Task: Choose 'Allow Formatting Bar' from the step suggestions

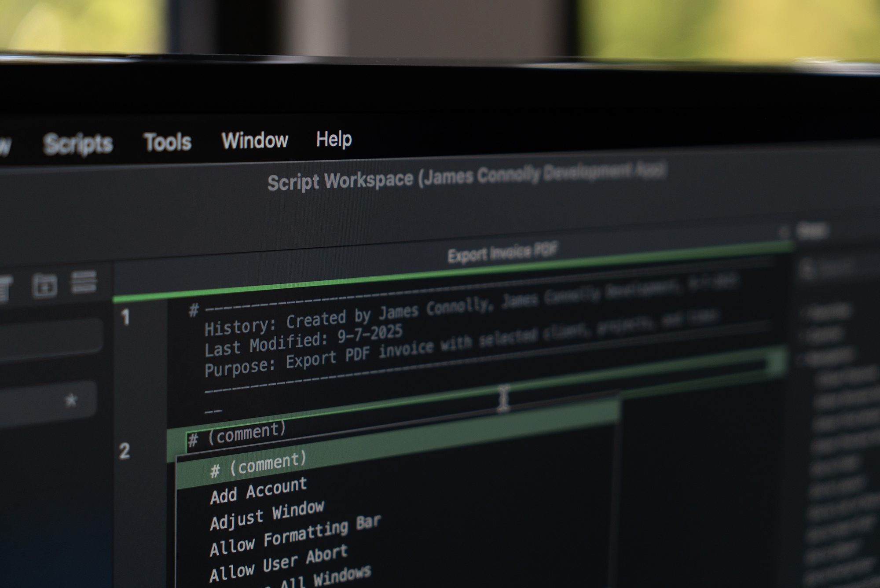Action: [295, 535]
